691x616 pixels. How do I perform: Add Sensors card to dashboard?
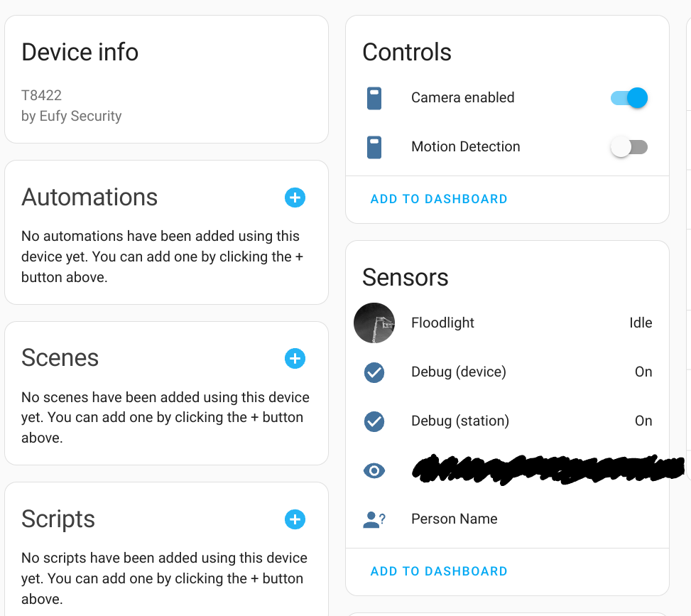click(x=439, y=571)
